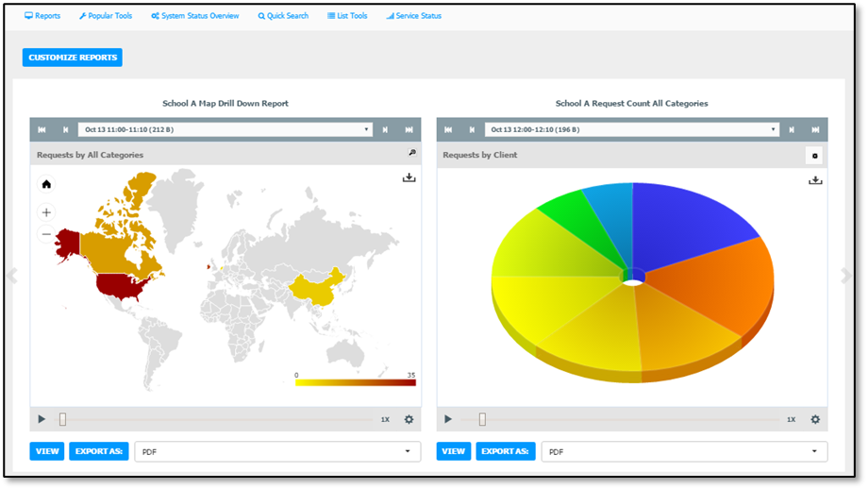
Task: Open playback settings gear under pie chart
Action: click(x=815, y=419)
